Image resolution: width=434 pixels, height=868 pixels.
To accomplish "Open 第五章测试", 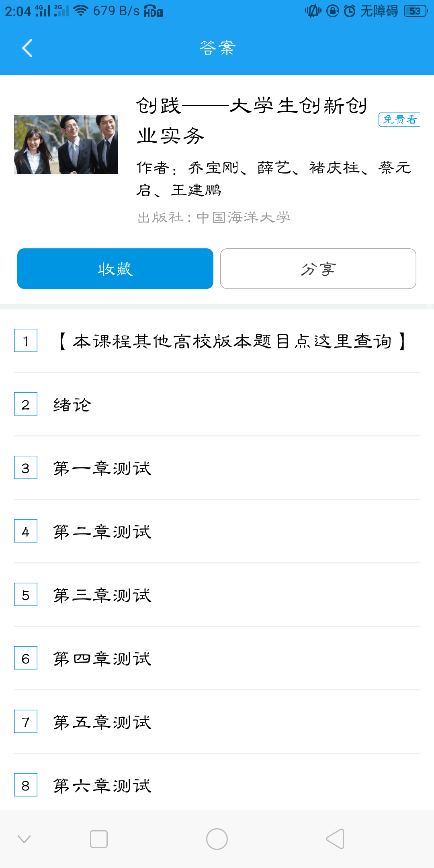I will click(x=217, y=722).
